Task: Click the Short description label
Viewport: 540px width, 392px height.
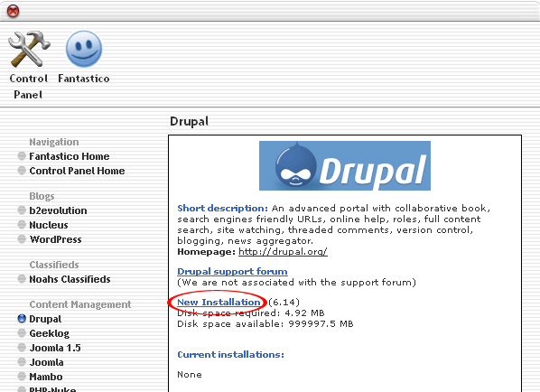Action: (222, 209)
